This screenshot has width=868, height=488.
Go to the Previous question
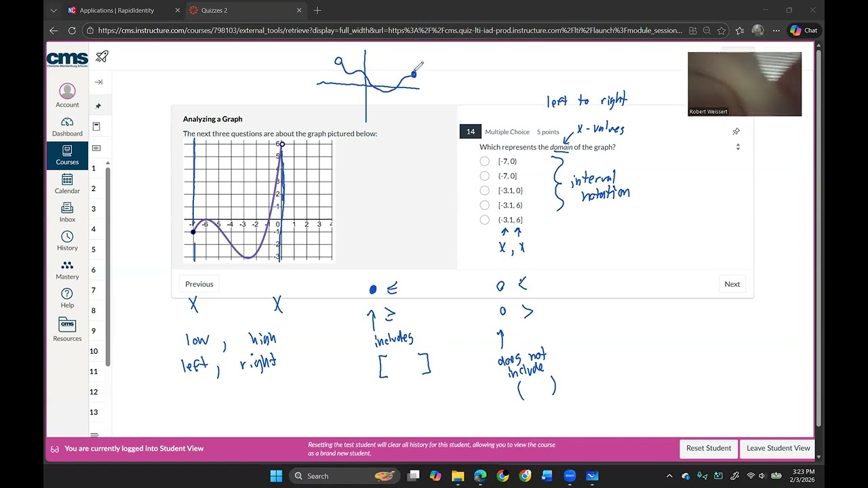[199, 284]
